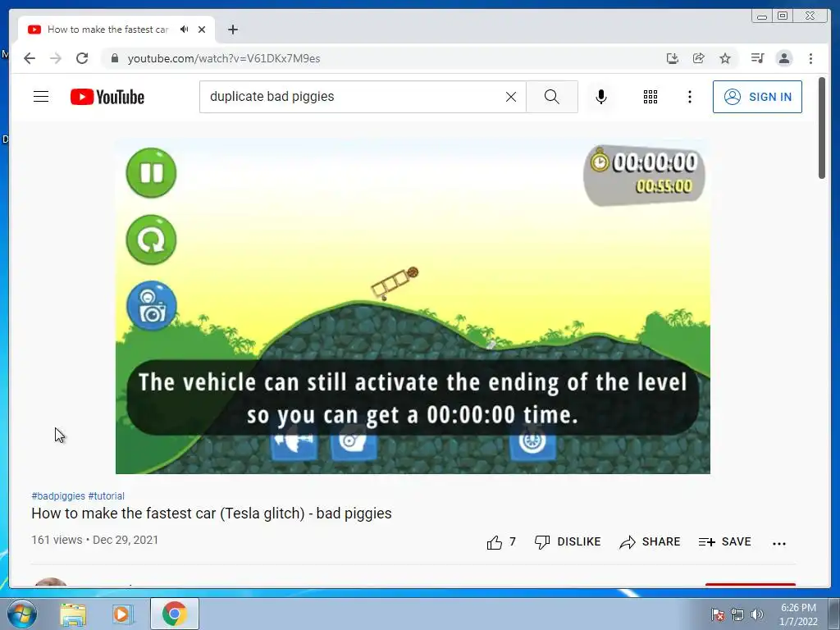Screen dimensions: 840x630
Task: Open network icon in system tray
Action: coord(737,614)
